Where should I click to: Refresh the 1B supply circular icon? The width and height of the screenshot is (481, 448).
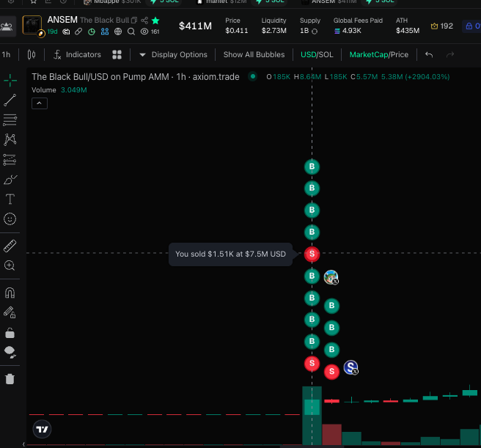[x=315, y=32]
